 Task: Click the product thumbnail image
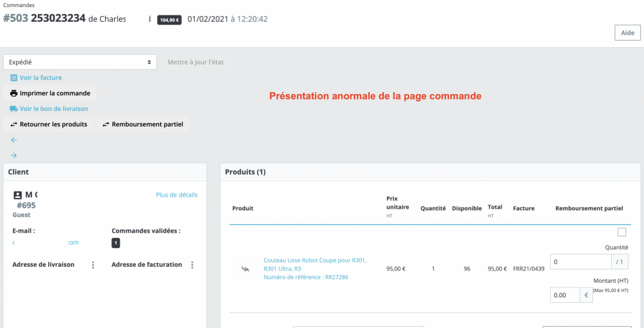245,269
